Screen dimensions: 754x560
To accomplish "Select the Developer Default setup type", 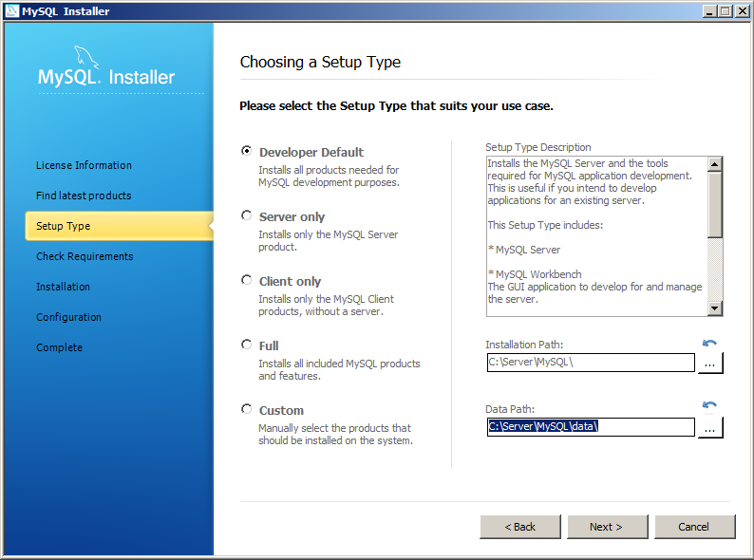I will coord(246,151).
